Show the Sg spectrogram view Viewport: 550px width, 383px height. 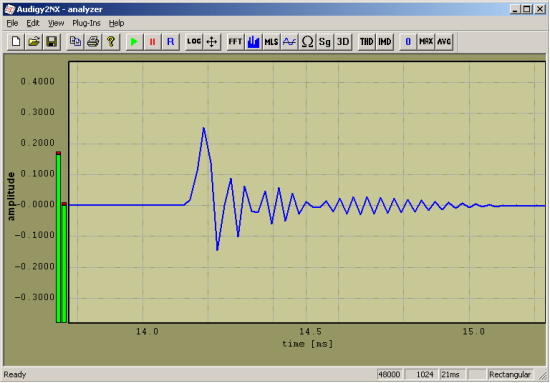click(x=325, y=42)
